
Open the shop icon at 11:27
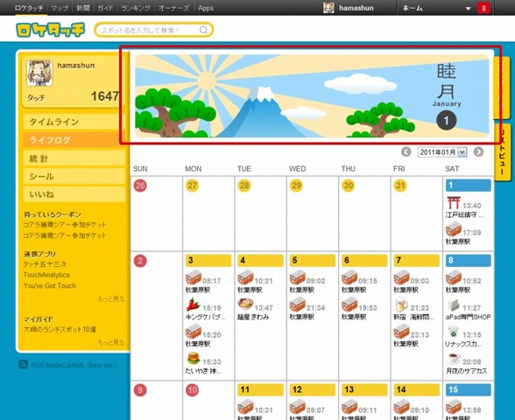(x=454, y=304)
